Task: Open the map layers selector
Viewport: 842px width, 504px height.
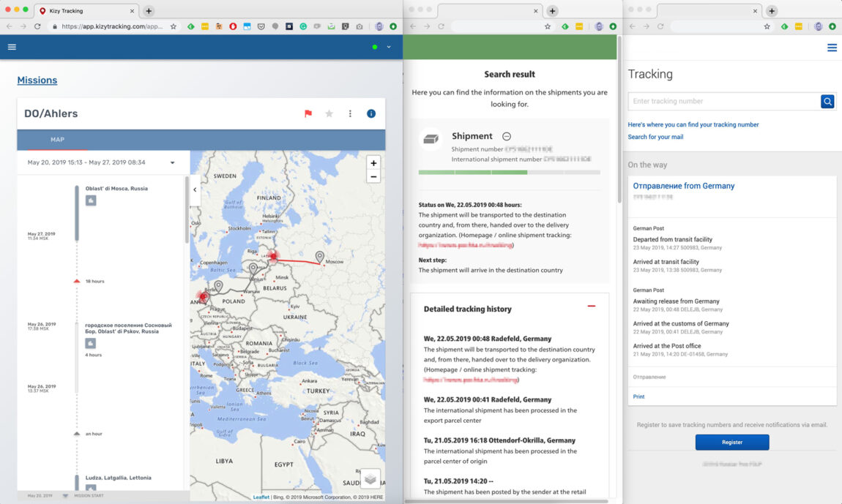Action: click(x=370, y=479)
